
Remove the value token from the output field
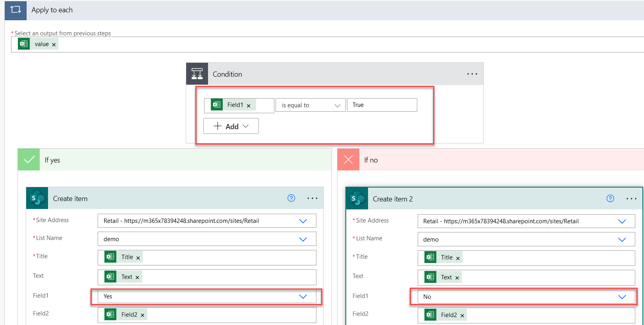click(54, 44)
